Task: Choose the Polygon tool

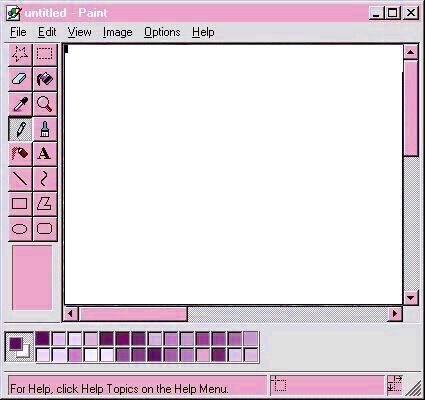Action: point(45,204)
